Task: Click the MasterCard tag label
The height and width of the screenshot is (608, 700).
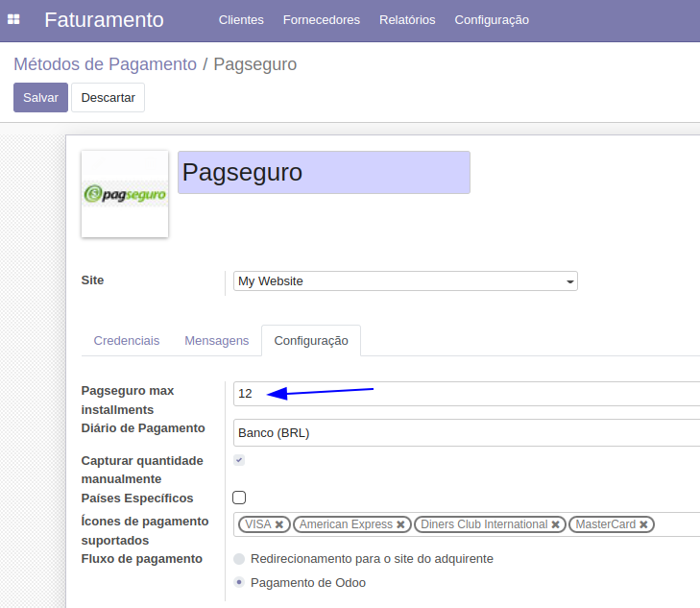Action: click(x=605, y=524)
